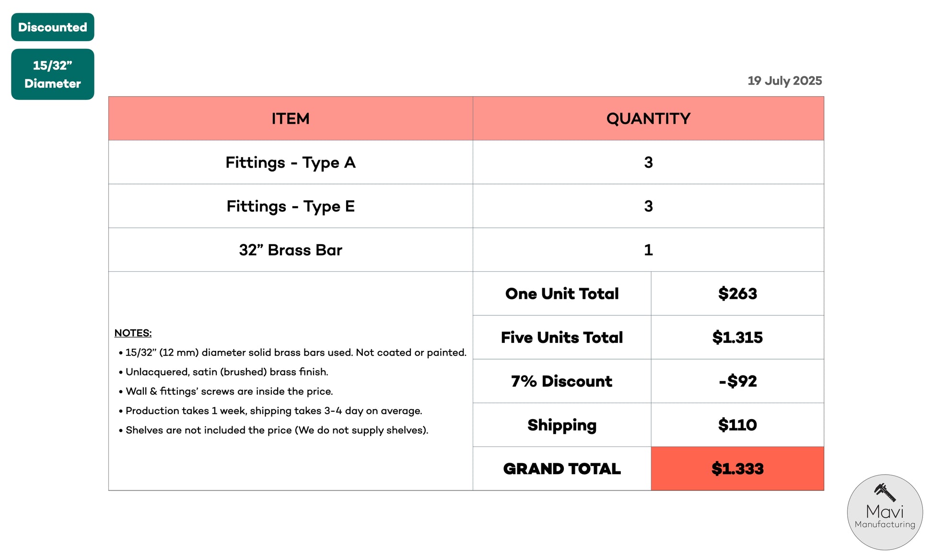The height and width of the screenshot is (560, 933).
Task: Click the Mavi Manufacturing logo
Action: (885, 512)
